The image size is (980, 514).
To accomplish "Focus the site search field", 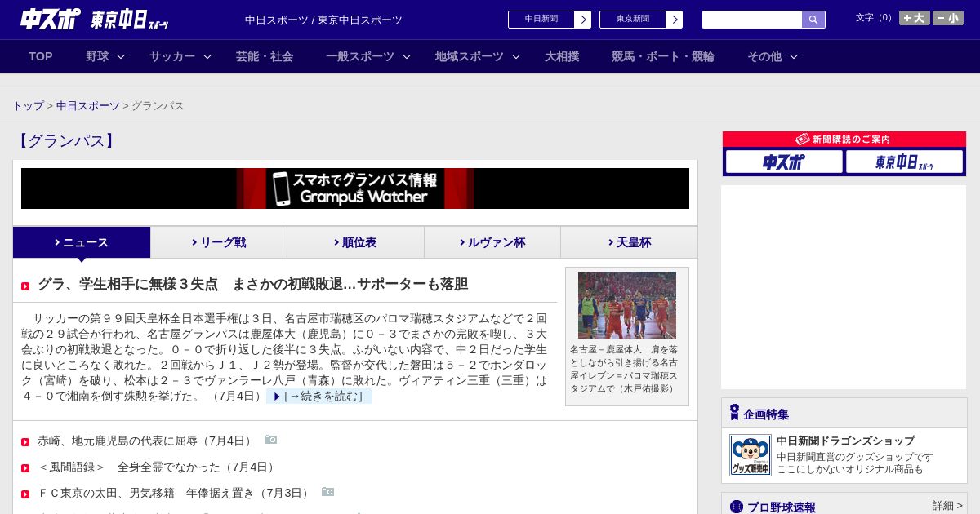I will point(752,20).
